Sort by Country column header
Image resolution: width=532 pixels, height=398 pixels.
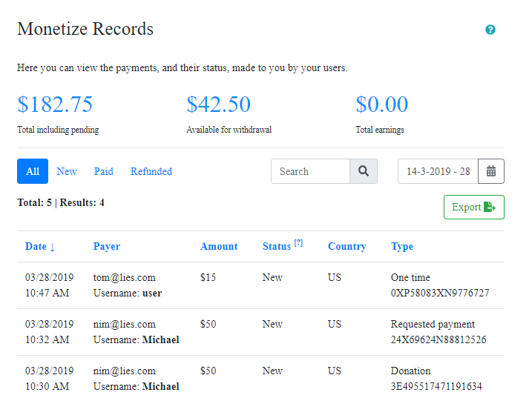pyautogui.click(x=347, y=247)
